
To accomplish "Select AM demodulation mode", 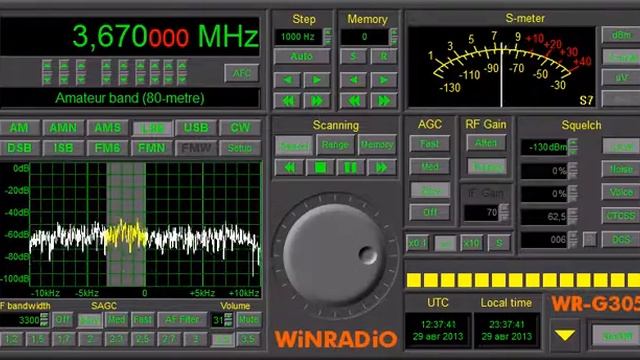I will (19, 128).
